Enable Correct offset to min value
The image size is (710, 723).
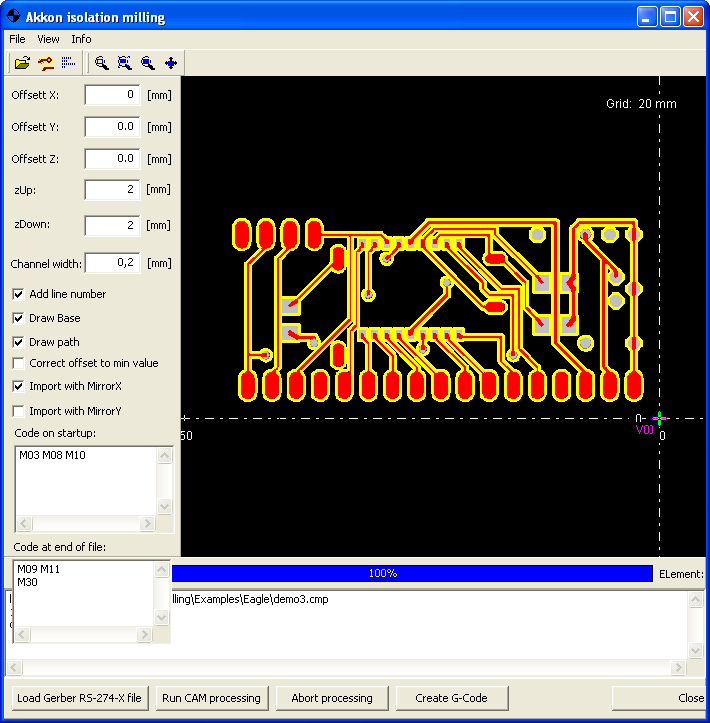point(19,363)
